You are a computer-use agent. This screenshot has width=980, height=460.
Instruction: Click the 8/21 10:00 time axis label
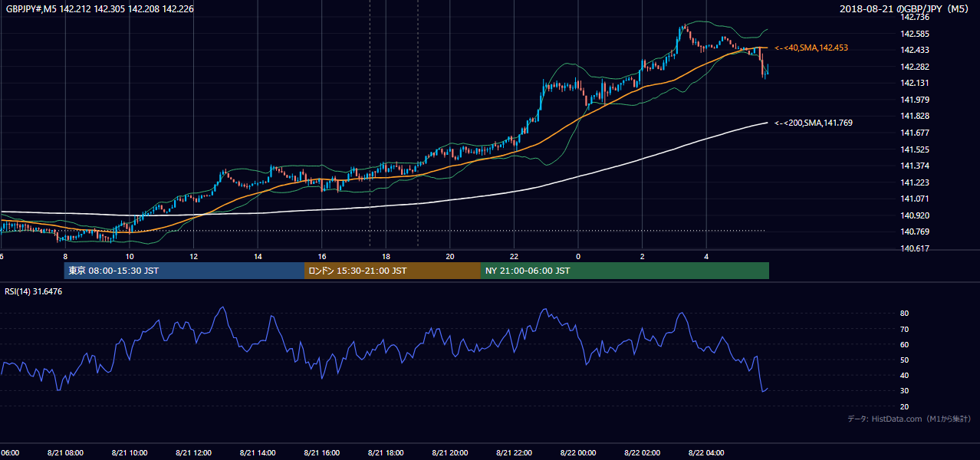pos(130,453)
